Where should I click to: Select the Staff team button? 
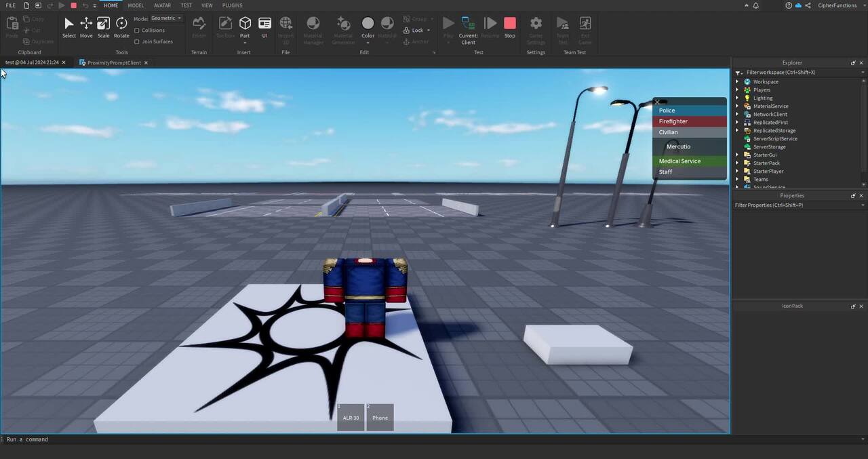click(689, 172)
